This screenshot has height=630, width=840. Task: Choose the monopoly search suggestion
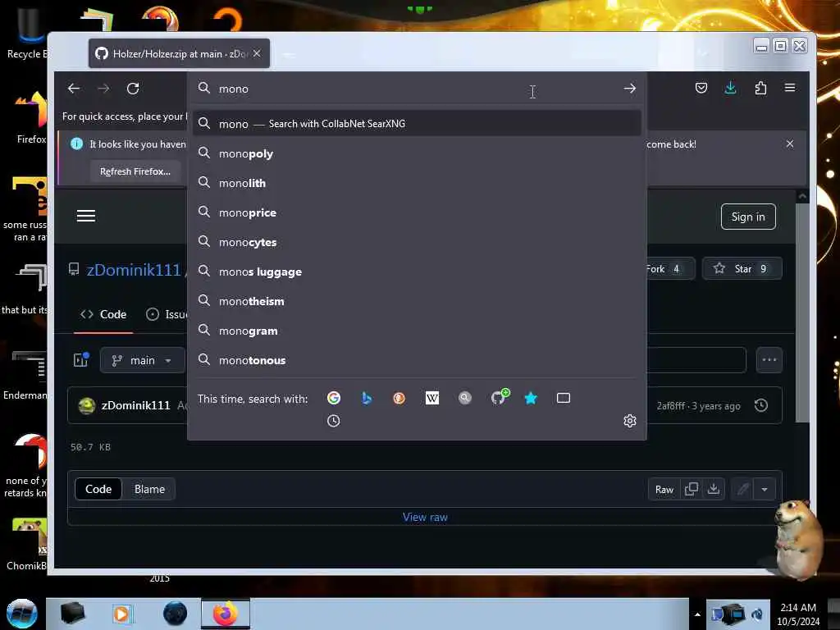pyautogui.click(x=417, y=153)
